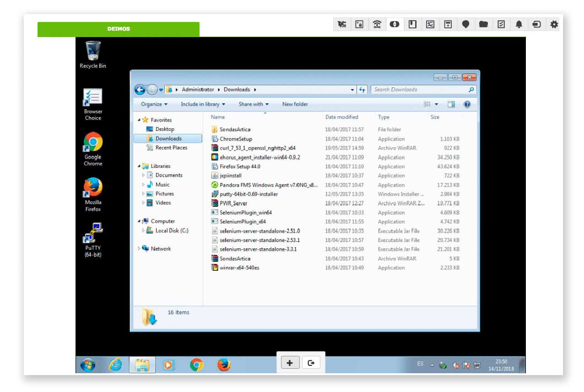Toggle the preview pane button
The width and height of the screenshot is (584, 392).
[x=451, y=104]
